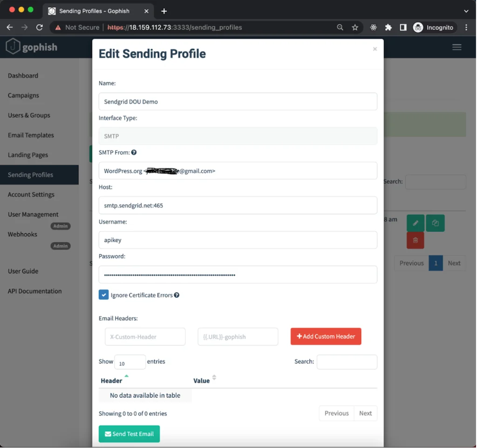Click the X-Custom-Header input field
This screenshot has width=477, height=448.
145,337
